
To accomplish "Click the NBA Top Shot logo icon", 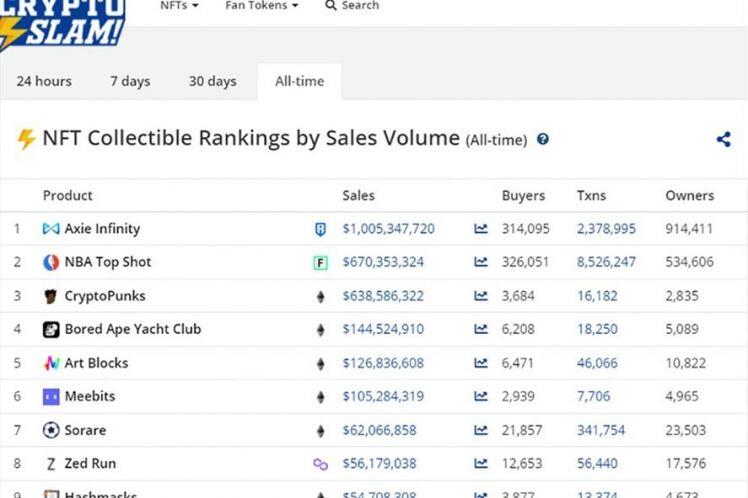I will tap(51, 262).
